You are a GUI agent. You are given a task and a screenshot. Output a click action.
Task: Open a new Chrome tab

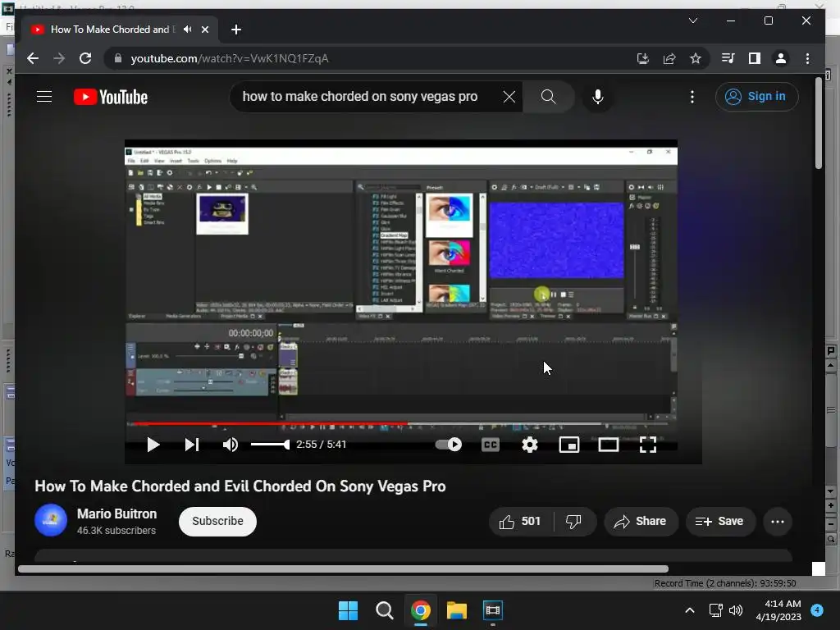click(x=236, y=30)
